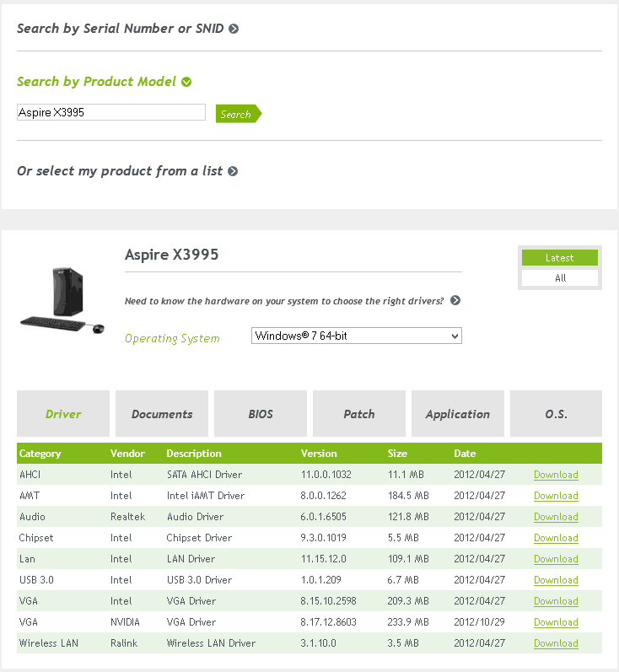Click the Category column header
619x672 pixels.
40,454
